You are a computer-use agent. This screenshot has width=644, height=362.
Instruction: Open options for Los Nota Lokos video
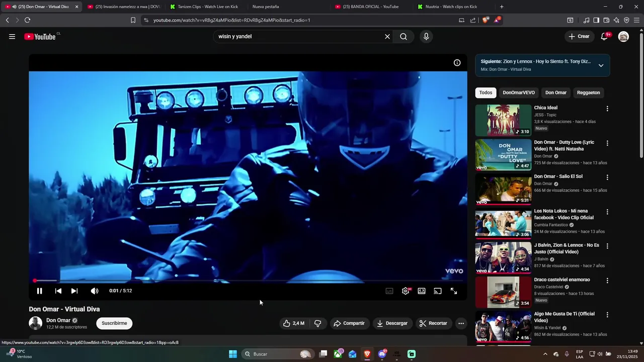(x=607, y=212)
